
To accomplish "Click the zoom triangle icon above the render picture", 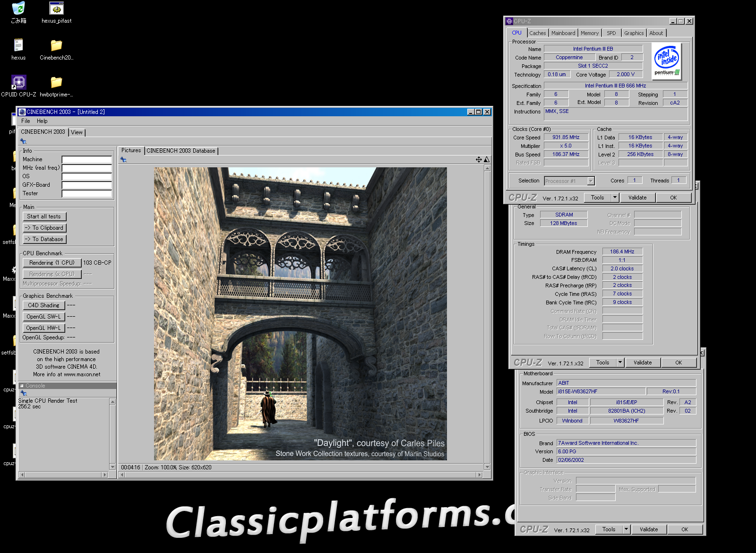I will pos(487,160).
